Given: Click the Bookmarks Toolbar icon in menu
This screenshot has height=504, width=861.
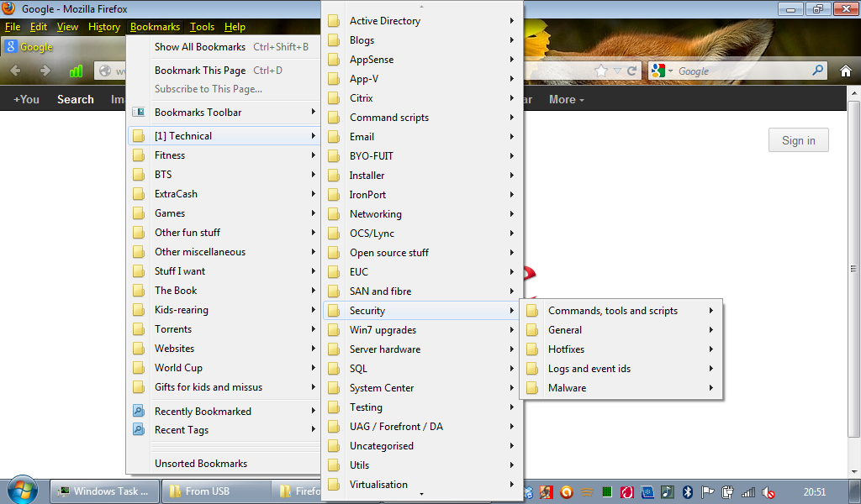Looking at the screenshot, I should [x=139, y=112].
